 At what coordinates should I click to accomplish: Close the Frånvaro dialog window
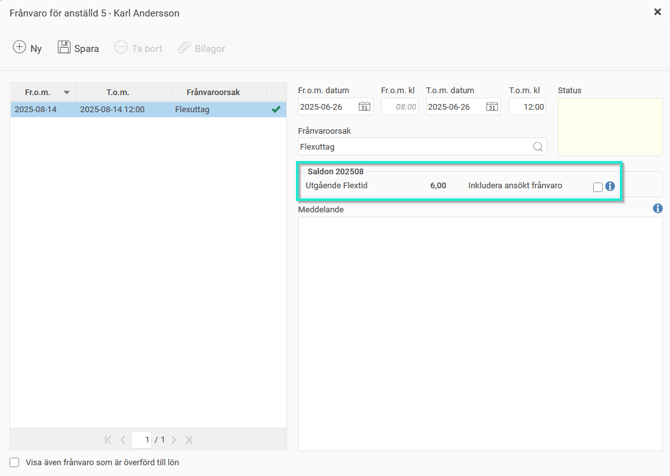click(x=657, y=13)
